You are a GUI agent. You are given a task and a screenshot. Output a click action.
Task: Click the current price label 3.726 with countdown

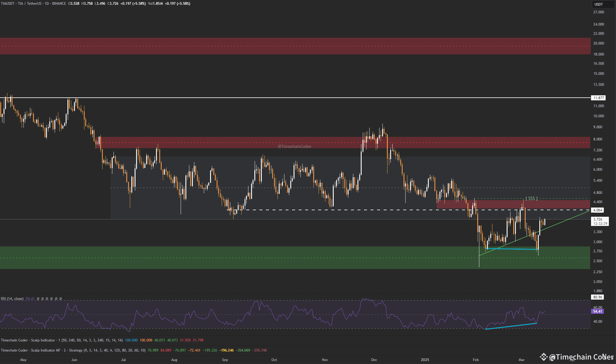click(x=600, y=221)
